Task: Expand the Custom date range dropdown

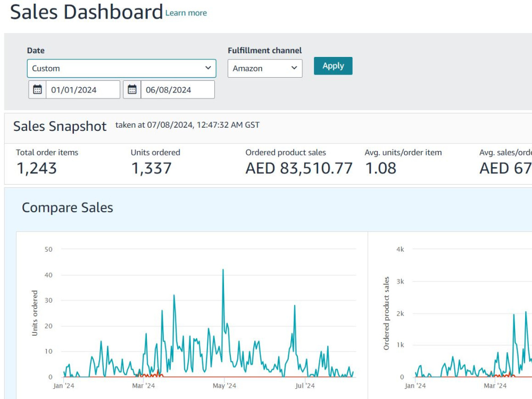Action: (121, 68)
